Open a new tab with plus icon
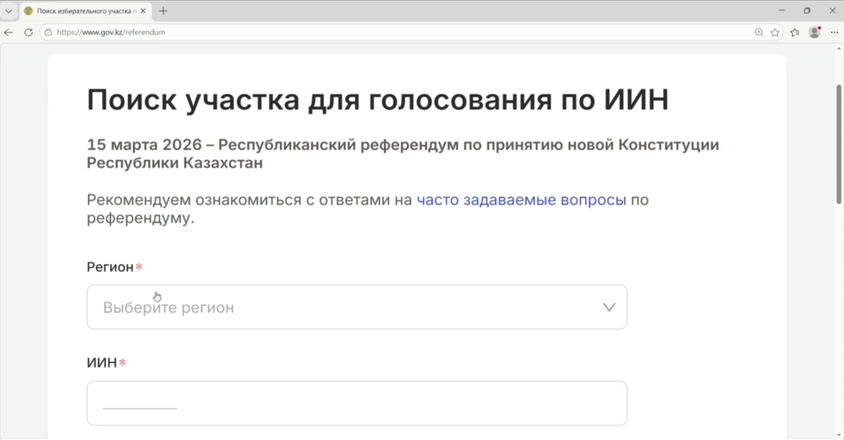This screenshot has height=440, width=844. coord(163,11)
